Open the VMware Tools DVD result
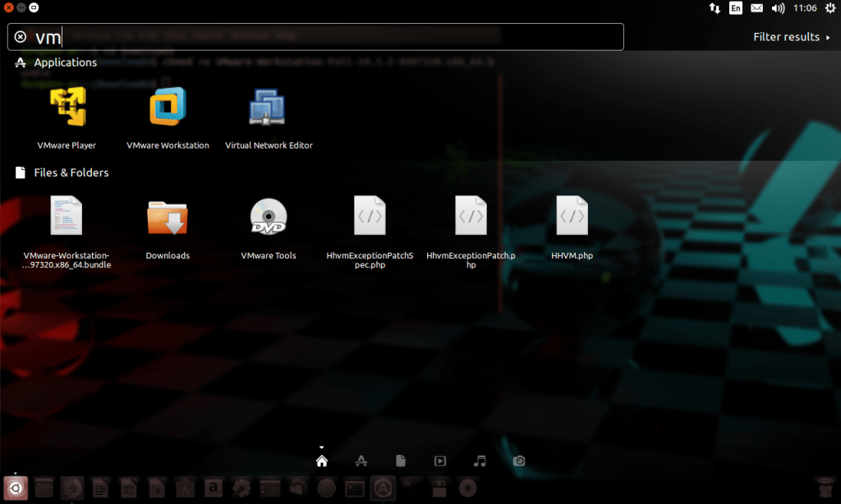This screenshot has width=841, height=504. pyautogui.click(x=269, y=228)
